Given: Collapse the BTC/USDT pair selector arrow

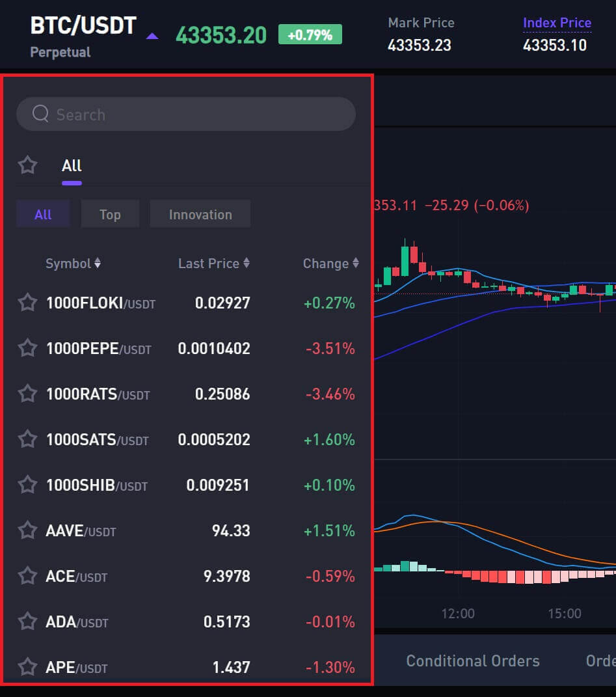Looking at the screenshot, I should click(x=152, y=36).
